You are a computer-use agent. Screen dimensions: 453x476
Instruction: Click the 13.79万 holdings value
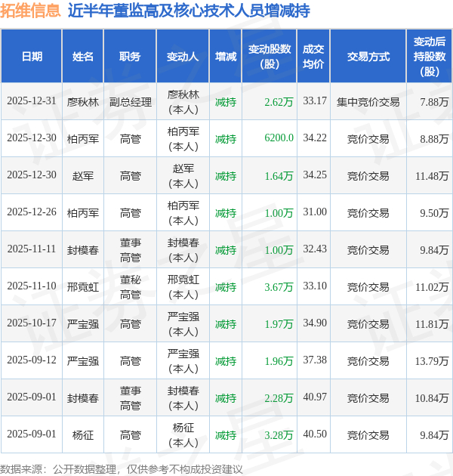pos(432,361)
